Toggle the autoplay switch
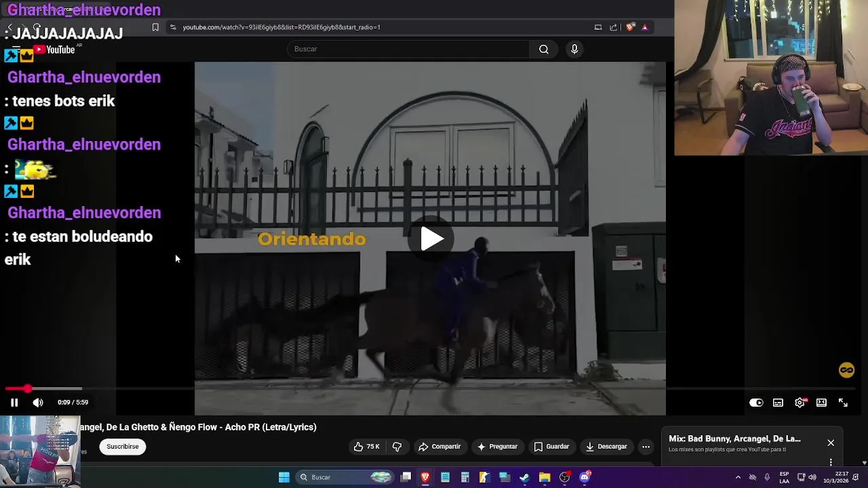This screenshot has width=868, height=488. (756, 403)
